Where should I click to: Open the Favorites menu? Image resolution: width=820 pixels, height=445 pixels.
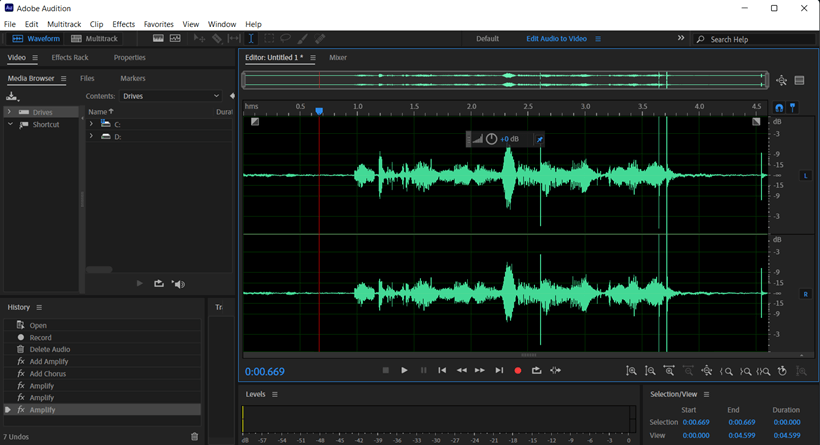click(158, 24)
